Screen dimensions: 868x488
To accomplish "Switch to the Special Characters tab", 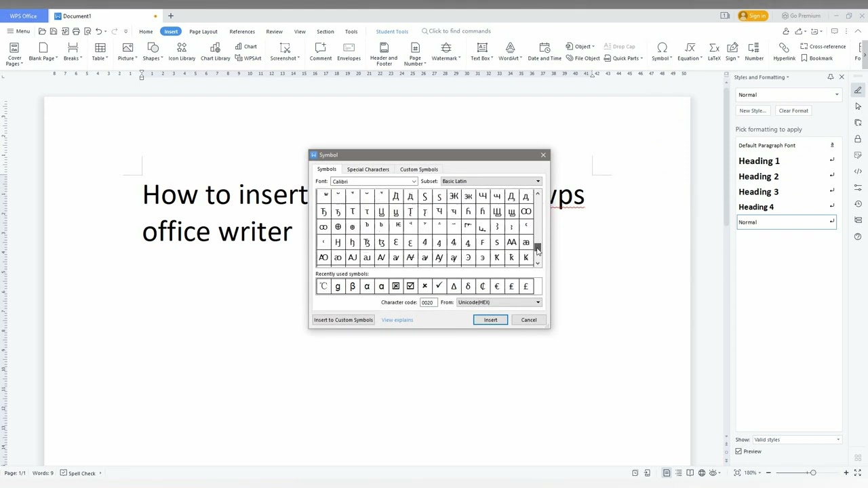I will click(368, 169).
